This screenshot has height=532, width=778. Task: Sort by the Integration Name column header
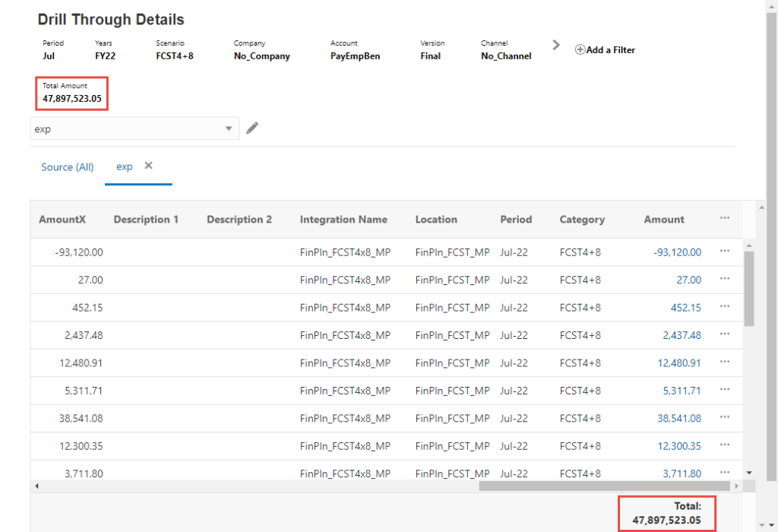343,220
